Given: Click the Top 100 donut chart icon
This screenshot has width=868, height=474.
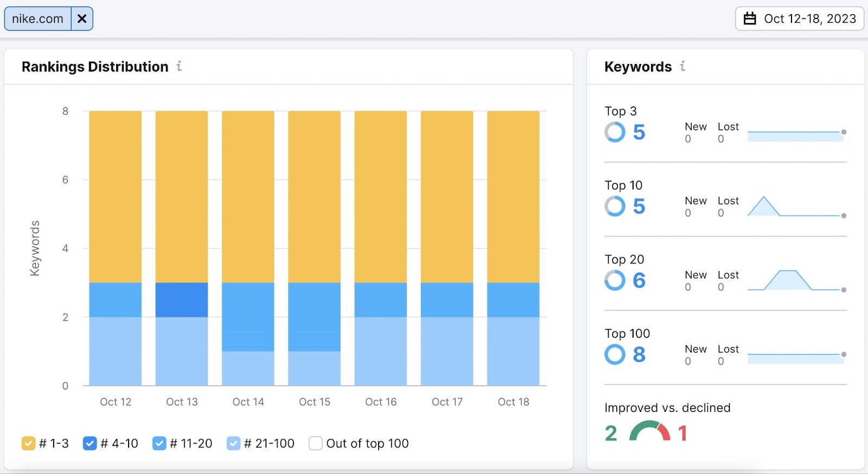Looking at the screenshot, I should click(615, 355).
